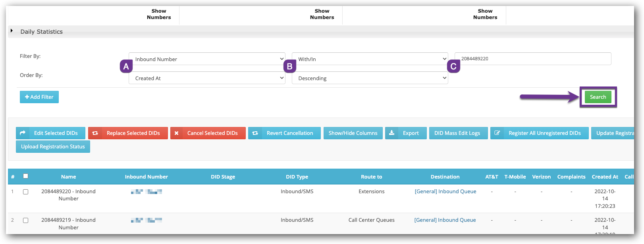
Task: Click the Cancel Selected DIDs X icon
Action: click(x=177, y=133)
